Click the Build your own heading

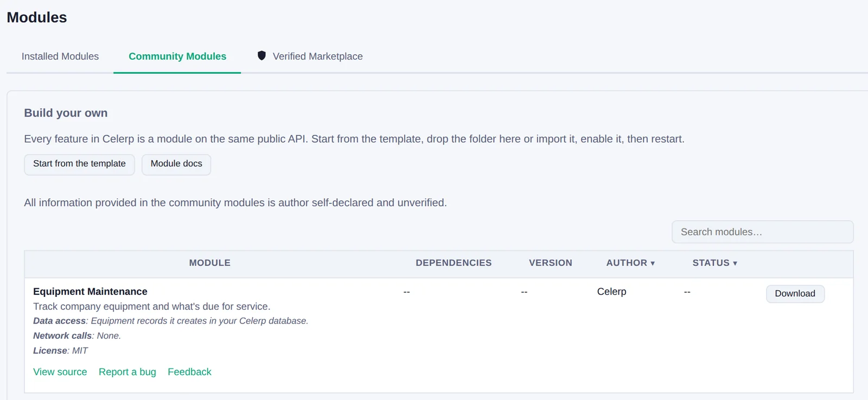(66, 113)
